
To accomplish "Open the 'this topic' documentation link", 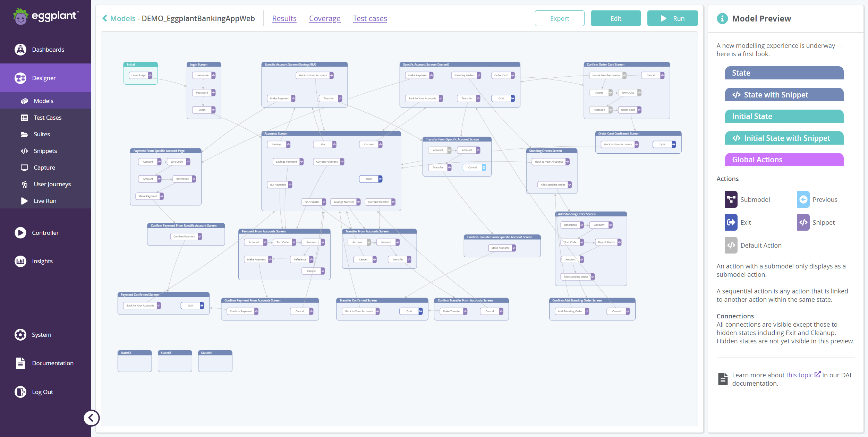I will pos(803,375).
